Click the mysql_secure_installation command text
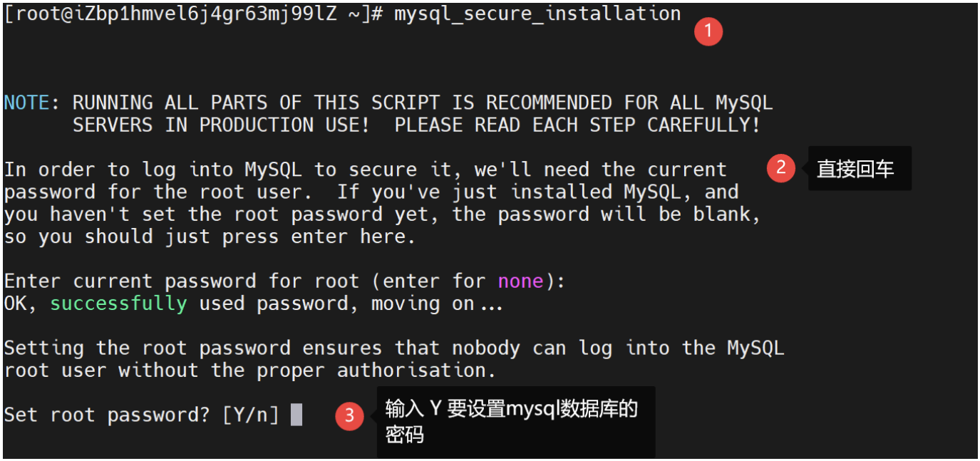The width and height of the screenshot is (980, 461). pyautogui.click(x=537, y=13)
